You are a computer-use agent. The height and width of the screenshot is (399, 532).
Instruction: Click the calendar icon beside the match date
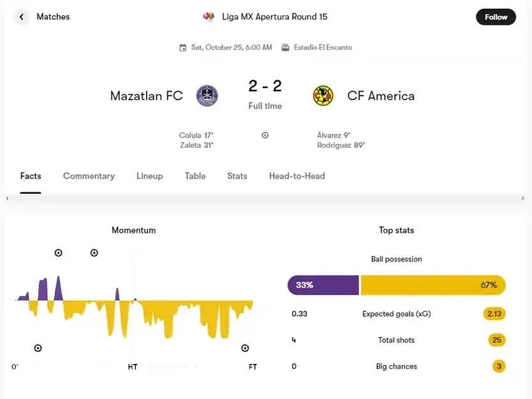[182, 47]
